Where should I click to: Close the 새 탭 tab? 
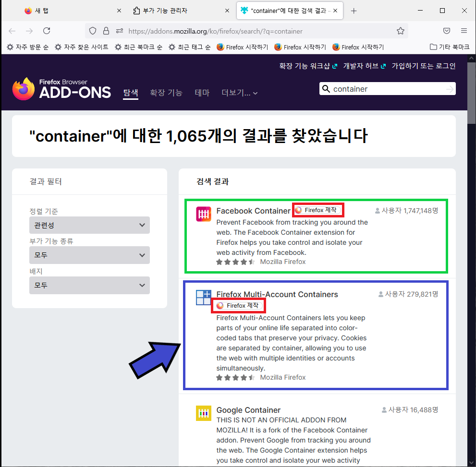119,11
